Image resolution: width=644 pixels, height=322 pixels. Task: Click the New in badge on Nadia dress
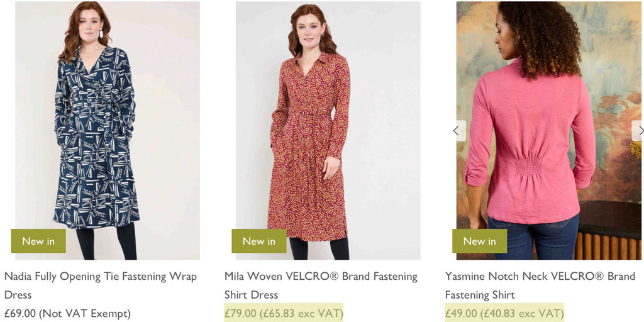pyautogui.click(x=38, y=241)
